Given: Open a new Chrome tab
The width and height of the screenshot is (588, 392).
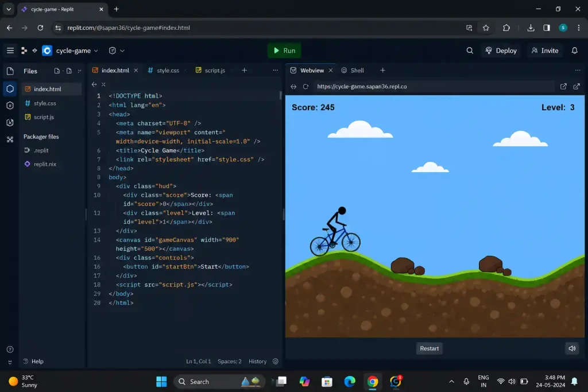Looking at the screenshot, I should (x=116, y=9).
